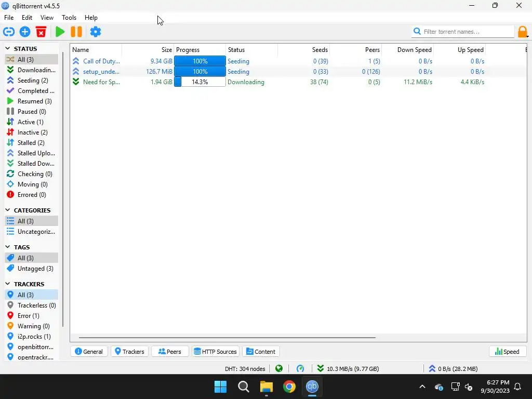The height and width of the screenshot is (399, 532).
Task: Collapse the TRACKERS section
Action: [8, 284]
